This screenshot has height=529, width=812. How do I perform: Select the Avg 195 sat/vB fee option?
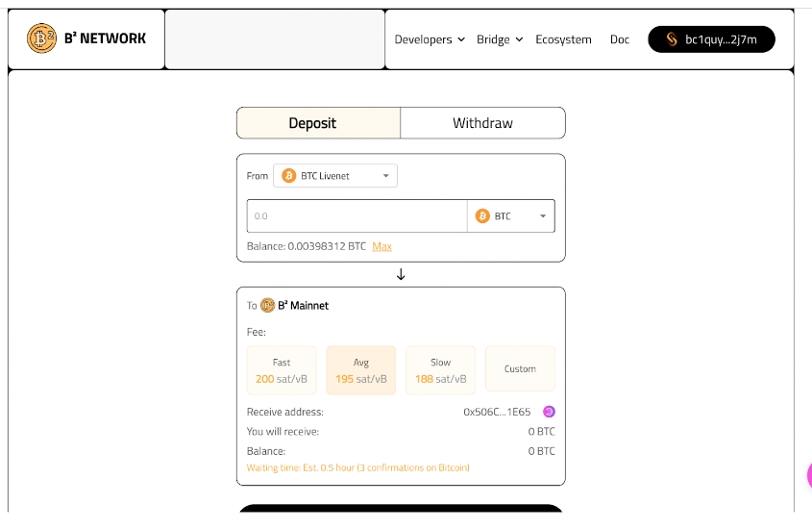[x=361, y=370]
